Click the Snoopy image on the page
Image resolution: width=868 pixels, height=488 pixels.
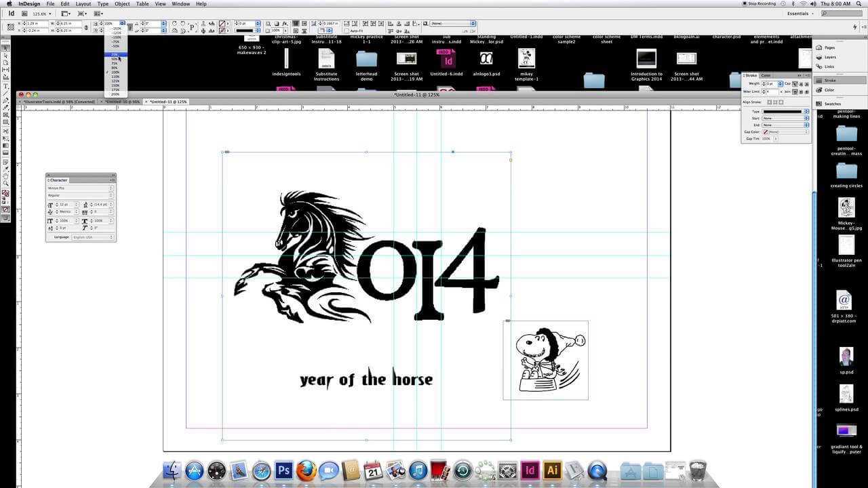(x=546, y=360)
